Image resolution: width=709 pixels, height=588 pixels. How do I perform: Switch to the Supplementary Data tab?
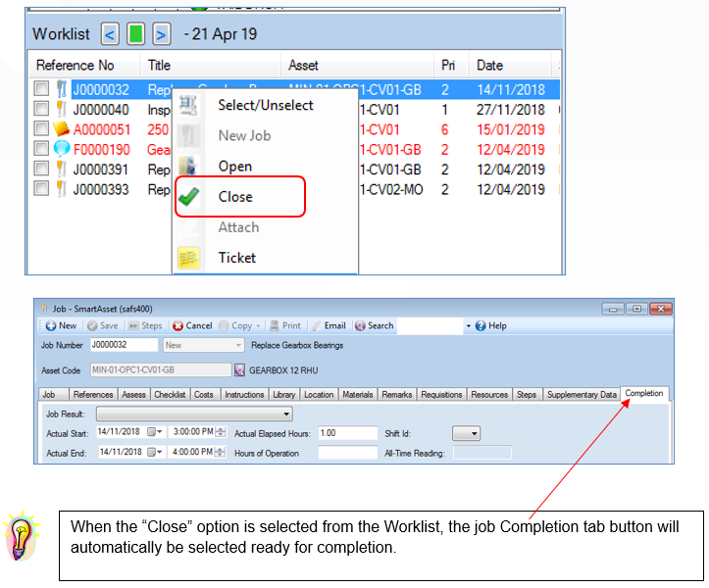[582, 395]
